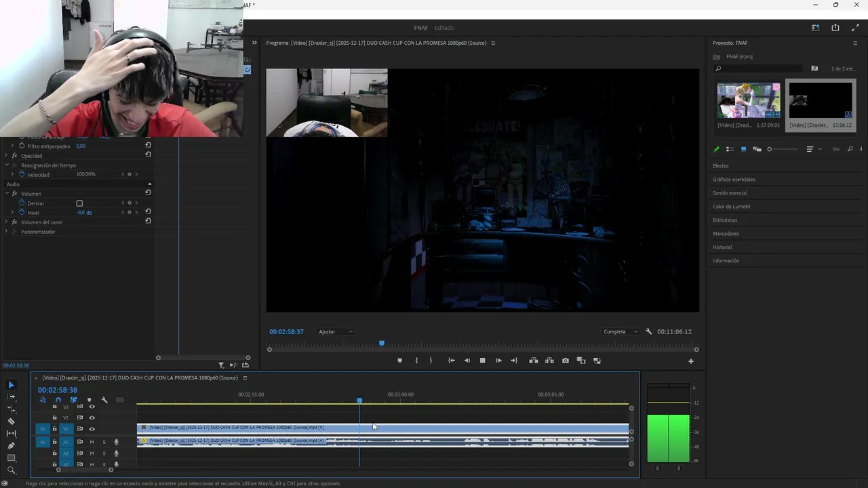Stop playback in Program monitor
Viewport: 868px width, 488px height.
pos(482,361)
